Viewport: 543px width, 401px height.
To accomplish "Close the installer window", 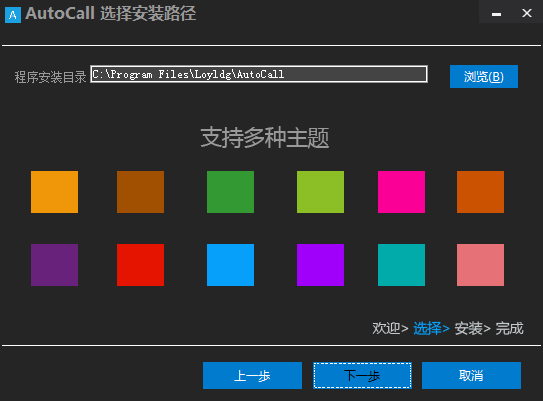I will coord(527,13).
